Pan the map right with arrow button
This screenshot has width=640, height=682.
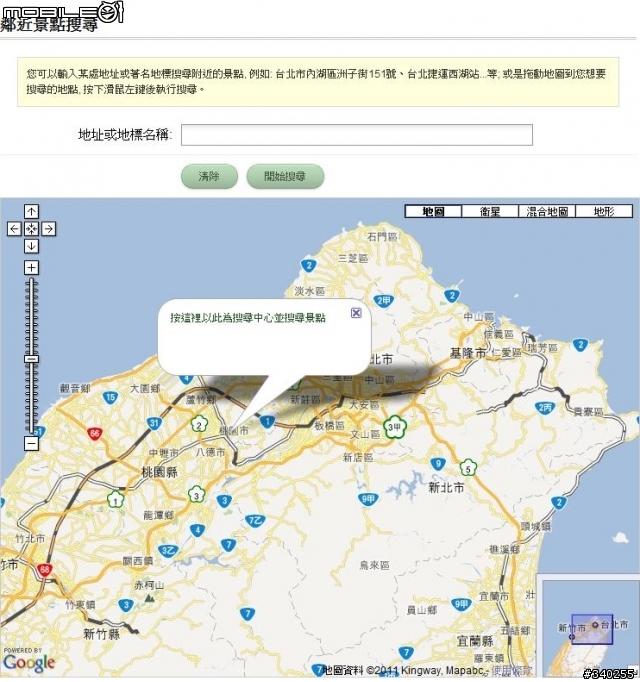point(49,229)
